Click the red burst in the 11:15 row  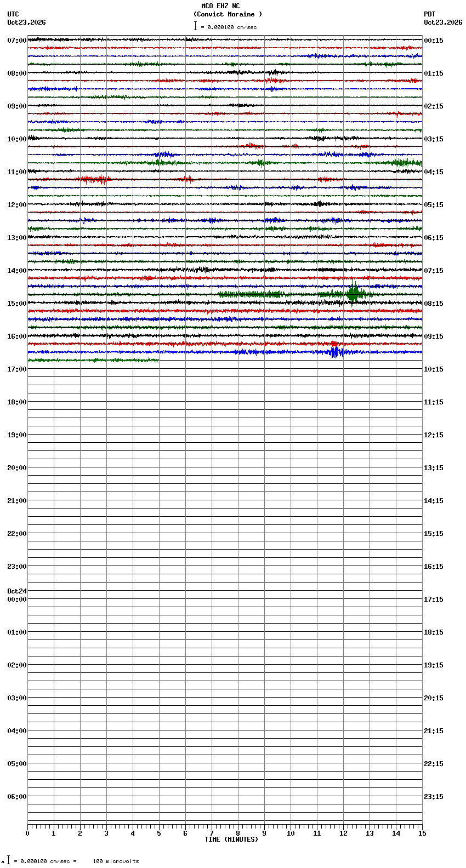(x=94, y=179)
